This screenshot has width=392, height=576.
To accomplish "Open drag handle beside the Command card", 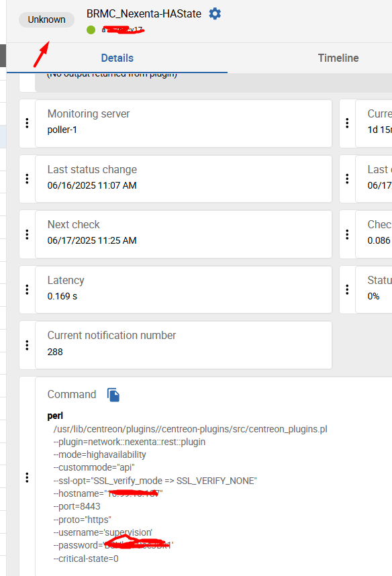I will (x=27, y=477).
